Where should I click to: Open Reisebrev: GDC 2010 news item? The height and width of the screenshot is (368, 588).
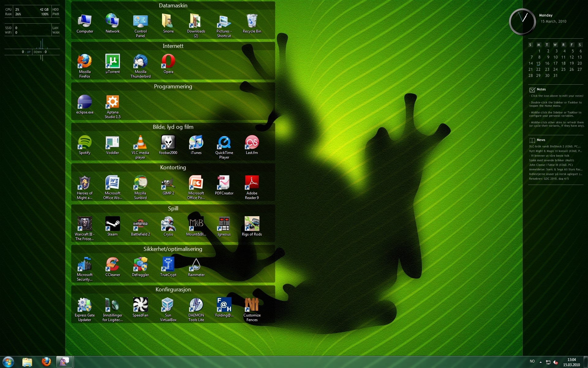pyautogui.click(x=549, y=179)
